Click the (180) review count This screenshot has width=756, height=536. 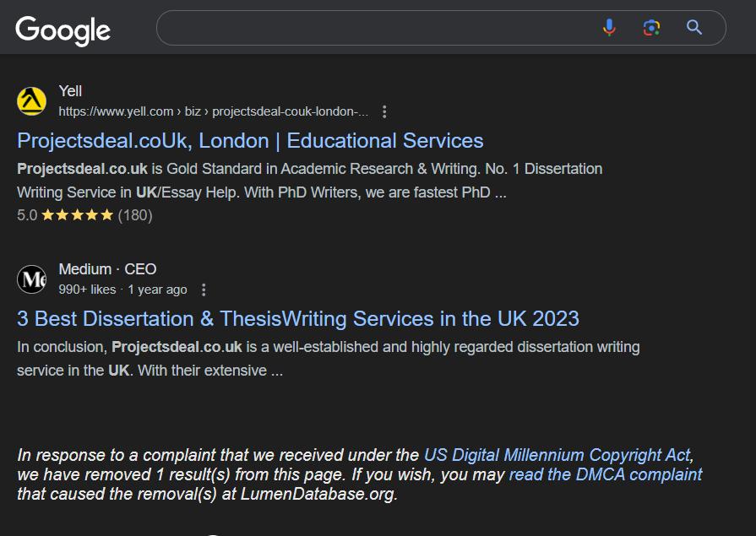tap(135, 215)
